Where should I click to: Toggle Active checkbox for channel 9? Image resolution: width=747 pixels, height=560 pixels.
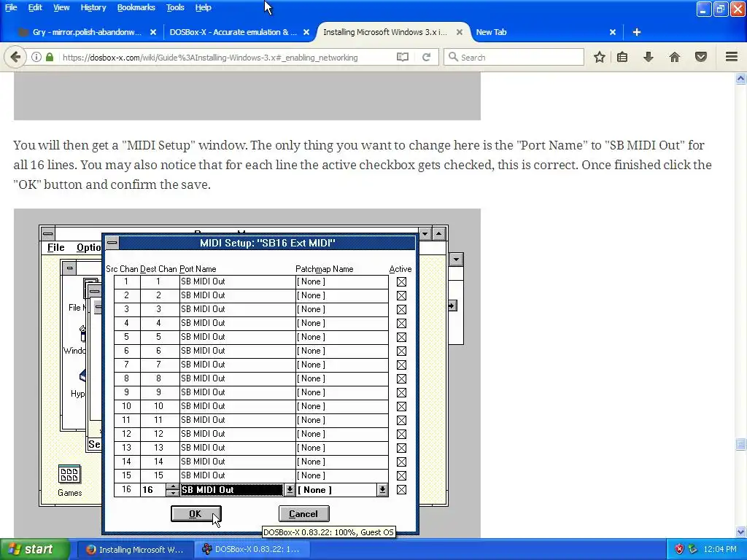point(402,392)
